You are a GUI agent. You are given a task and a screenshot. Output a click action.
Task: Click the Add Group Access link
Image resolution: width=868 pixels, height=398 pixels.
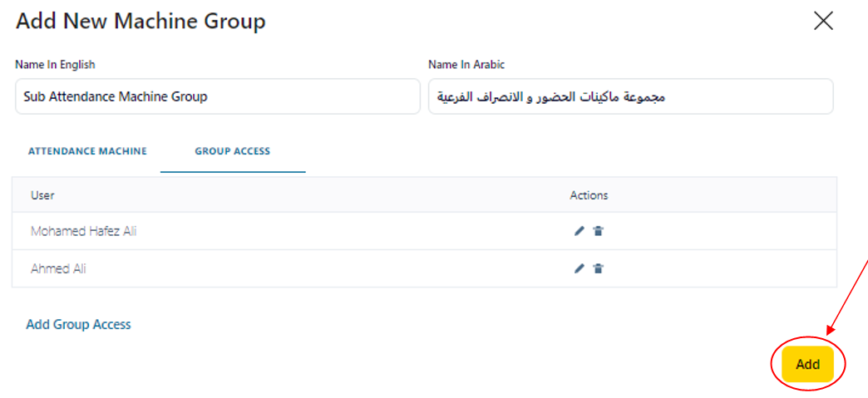coord(78,324)
